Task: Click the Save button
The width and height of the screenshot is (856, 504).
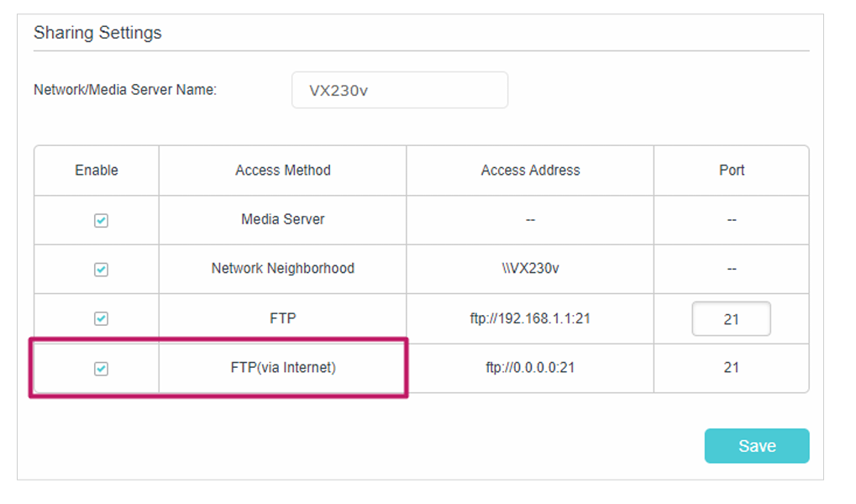Action: (x=755, y=446)
